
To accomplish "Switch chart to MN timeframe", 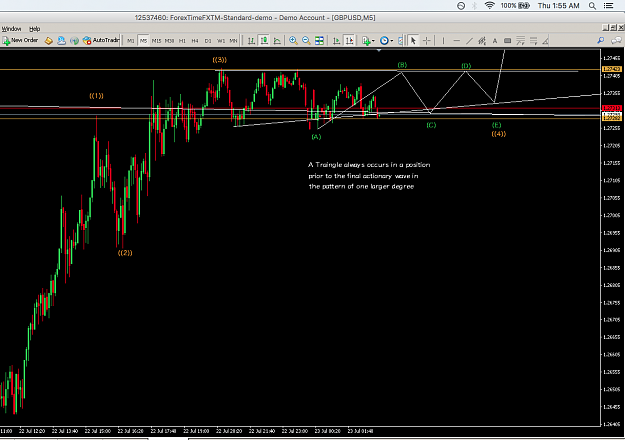I will (233, 41).
